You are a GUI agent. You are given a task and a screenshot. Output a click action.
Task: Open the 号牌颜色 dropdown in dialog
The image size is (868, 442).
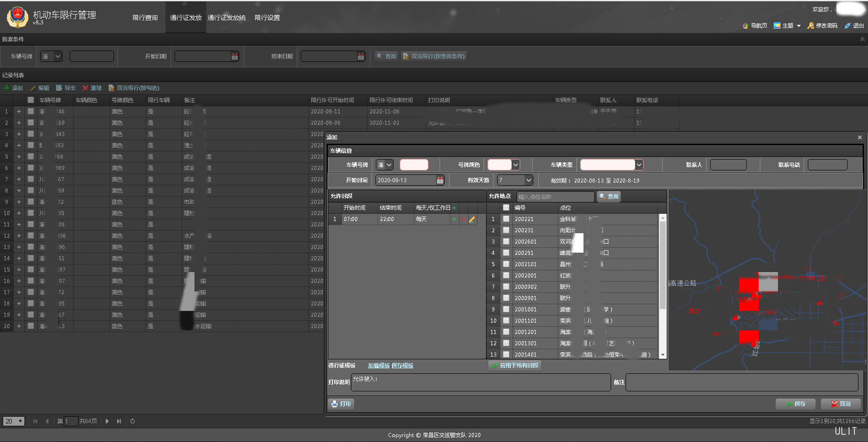pyautogui.click(x=515, y=165)
